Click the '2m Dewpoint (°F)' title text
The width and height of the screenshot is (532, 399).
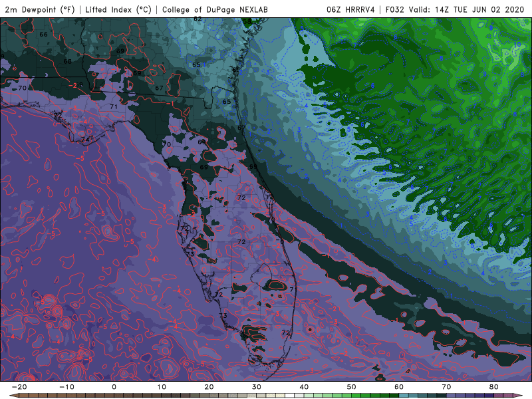pyautogui.click(x=40, y=9)
